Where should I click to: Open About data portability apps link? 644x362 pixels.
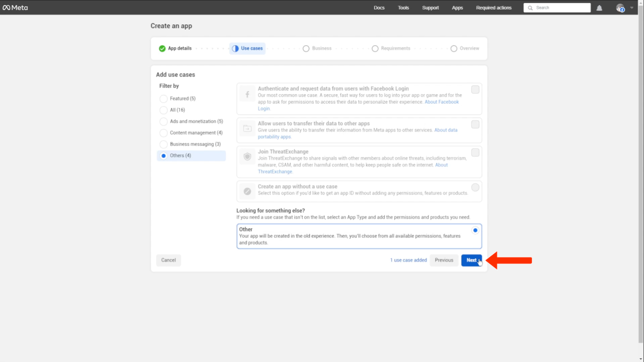click(x=446, y=130)
